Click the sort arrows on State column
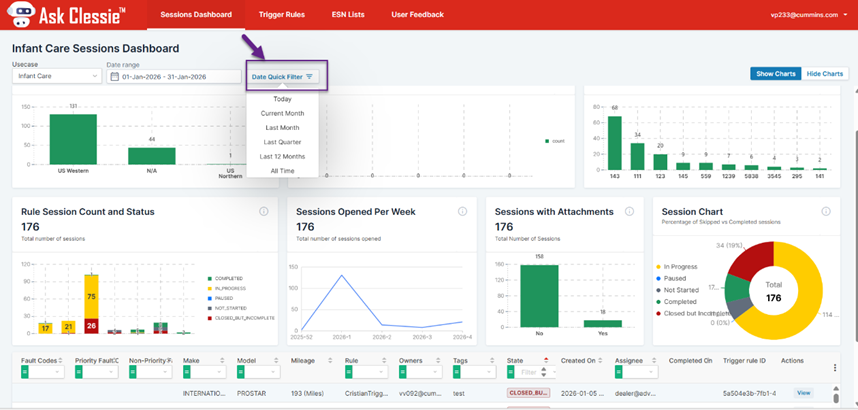Image resolution: width=858 pixels, height=410 pixels. tap(545, 360)
